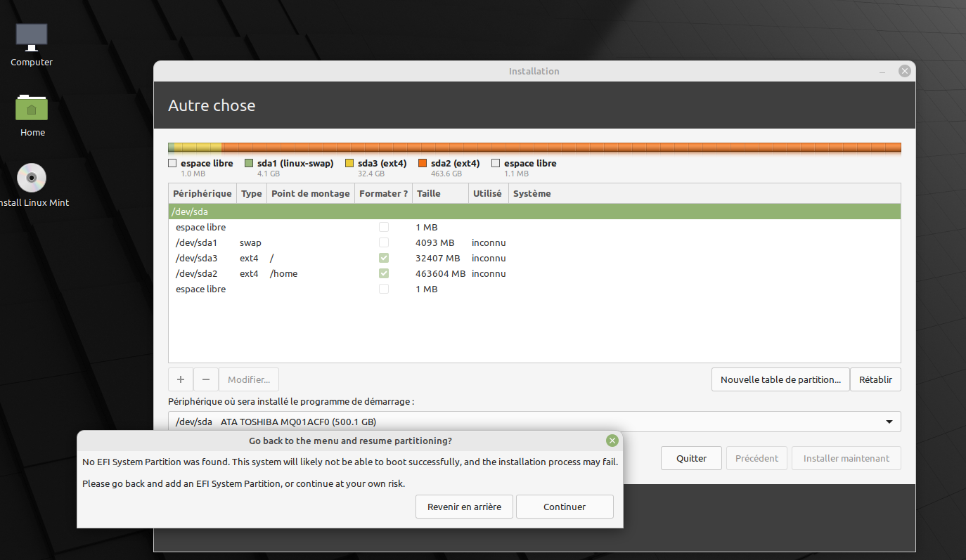This screenshot has height=560, width=966.
Task: Click the Périphérique column header
Action: pos(202,193)
